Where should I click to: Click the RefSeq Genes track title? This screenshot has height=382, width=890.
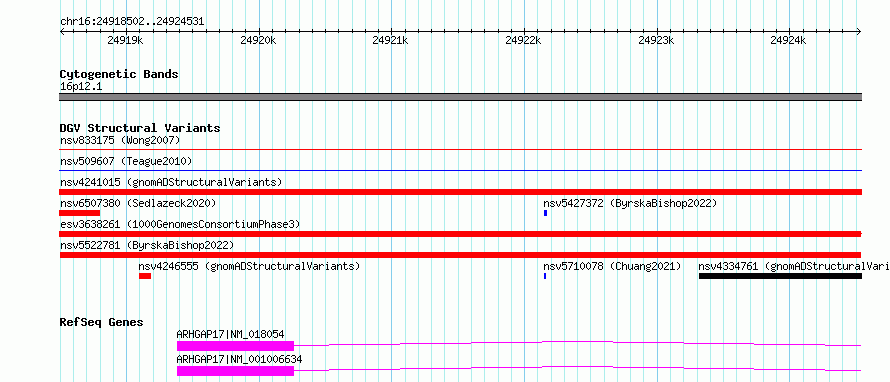[x=101, y=322]
